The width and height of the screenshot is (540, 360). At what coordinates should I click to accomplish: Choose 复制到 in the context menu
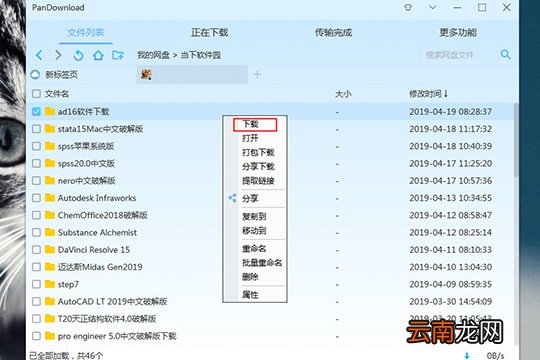[254, 216]
